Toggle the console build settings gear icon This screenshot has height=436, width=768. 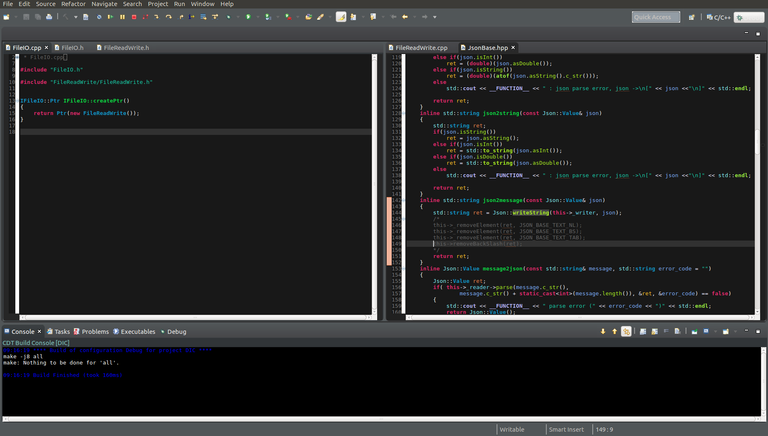click(x=626, y=332)
